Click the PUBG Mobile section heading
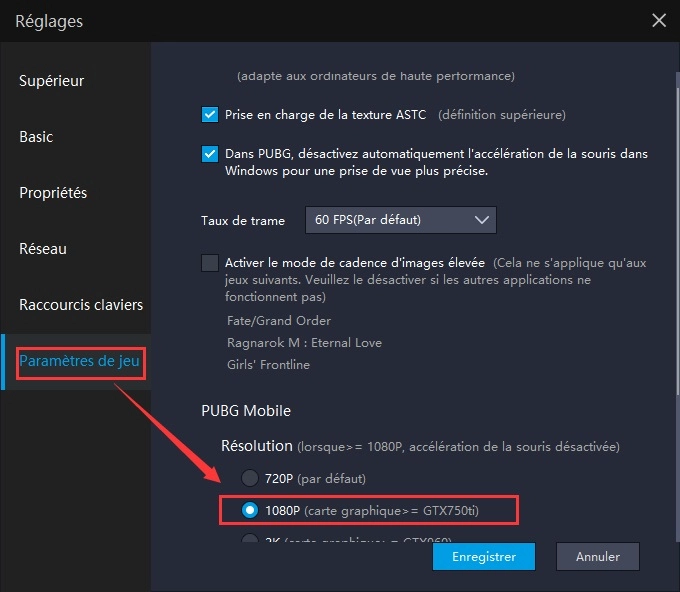 tap(246, 411)
